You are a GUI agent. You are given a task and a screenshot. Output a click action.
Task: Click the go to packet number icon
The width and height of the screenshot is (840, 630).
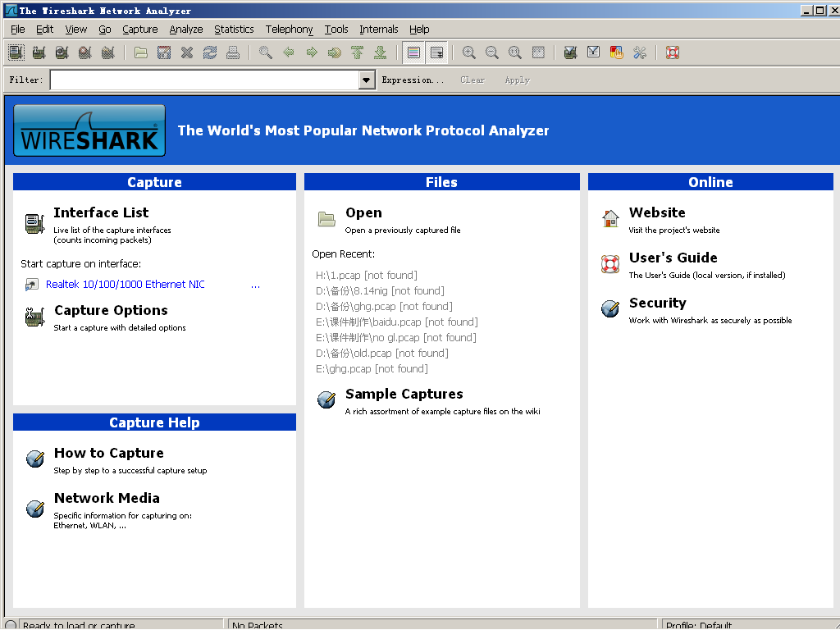pos(335,52)
